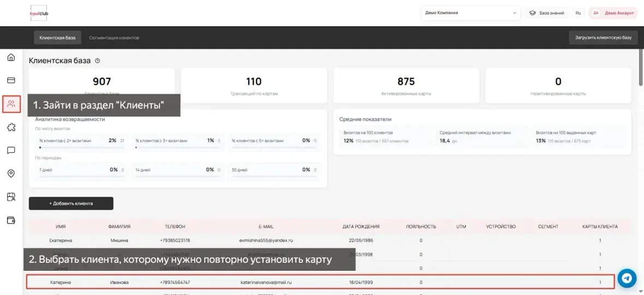Click the 907 clients count
644x295 pixels.
coord(102,81)
